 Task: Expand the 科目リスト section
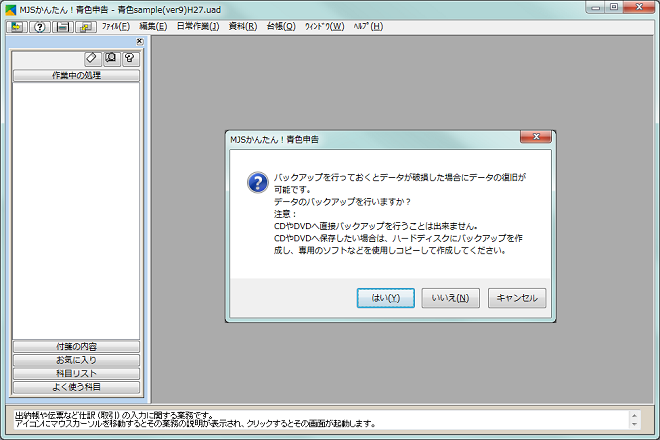76,373
